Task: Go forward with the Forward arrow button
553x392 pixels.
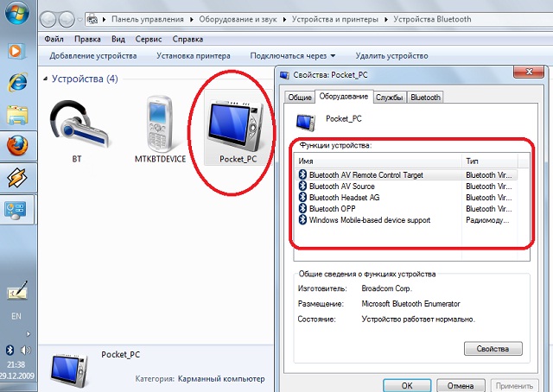Action: [67, 19]
